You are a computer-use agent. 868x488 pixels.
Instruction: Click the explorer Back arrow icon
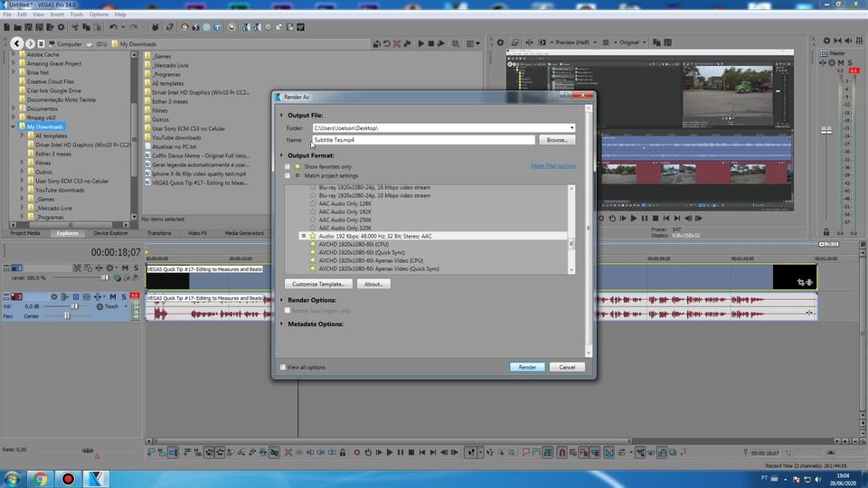pyautogui.click(x=16, y=43)
